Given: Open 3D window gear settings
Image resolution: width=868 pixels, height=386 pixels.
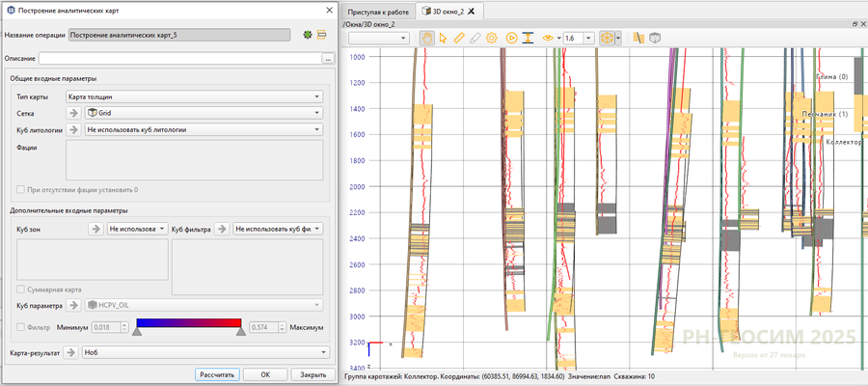Looking at the screenshot, I should coord(492,38).
